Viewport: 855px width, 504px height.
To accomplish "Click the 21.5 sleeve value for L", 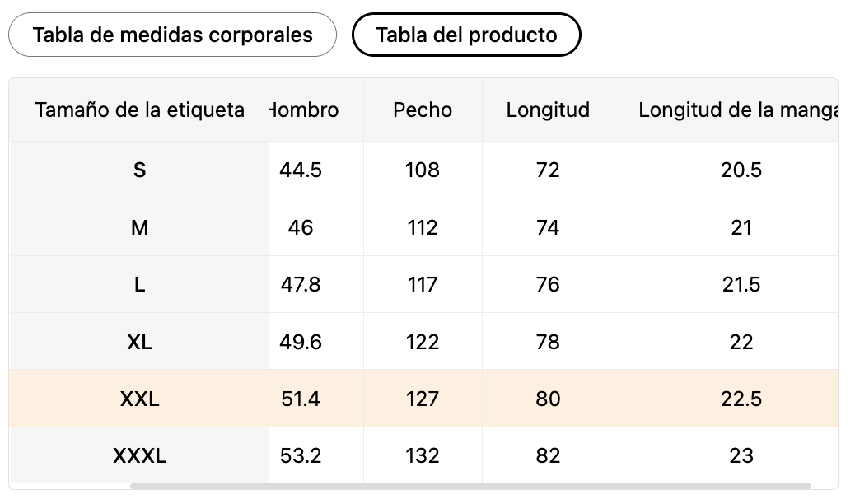I will coord(741,285).
